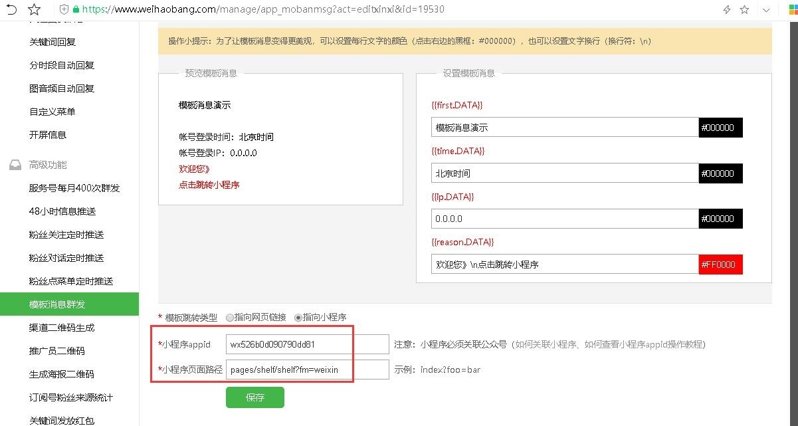798x426 pixels.
Task: Click the red 点击跳转小程序 preview text
Action: (209, 185)
